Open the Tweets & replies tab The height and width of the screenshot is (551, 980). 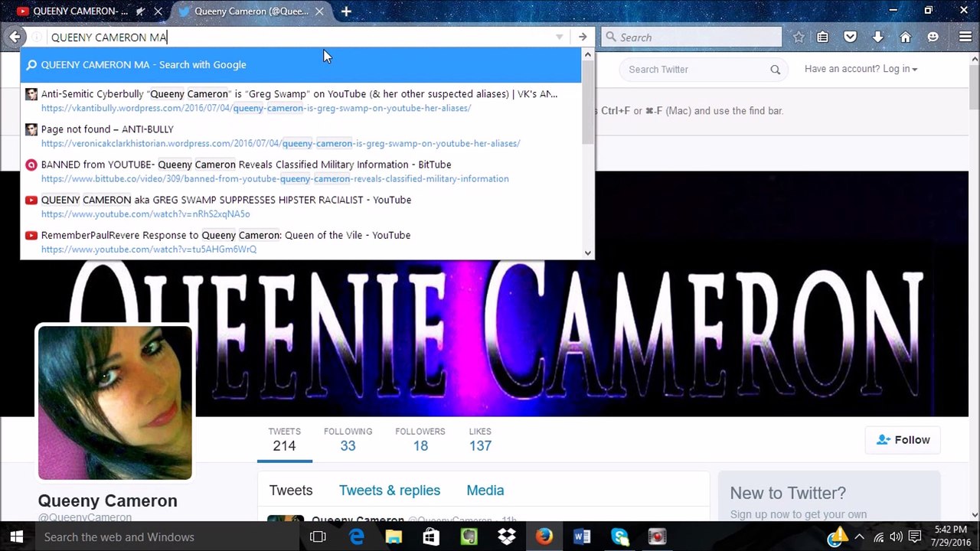coord(390,491)
